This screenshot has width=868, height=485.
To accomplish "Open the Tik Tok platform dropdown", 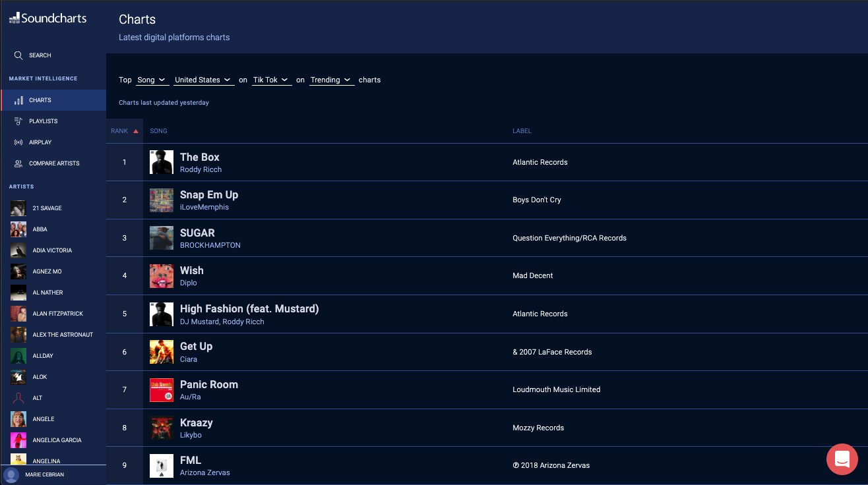I will click(x=272, y=80).
